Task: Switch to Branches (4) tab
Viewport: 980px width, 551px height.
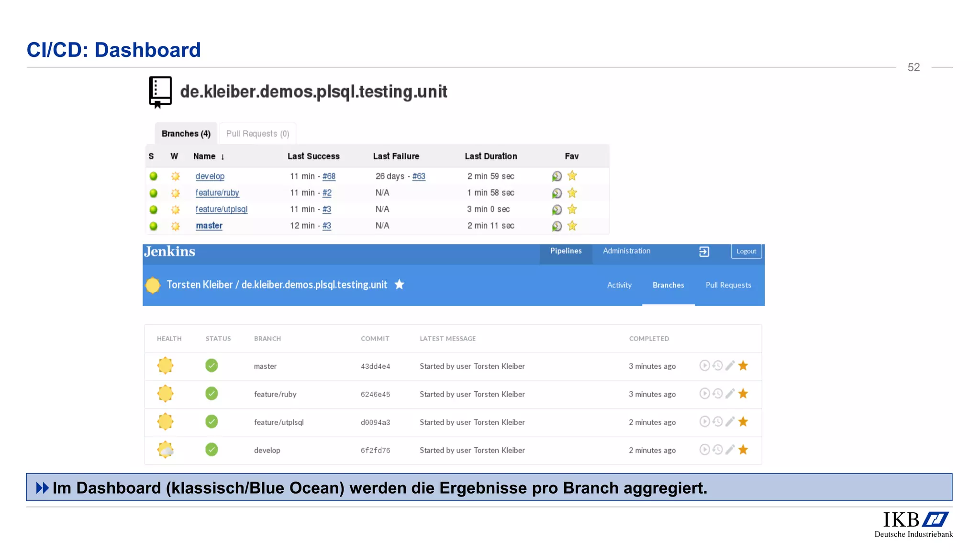Action: coord(186,133)
